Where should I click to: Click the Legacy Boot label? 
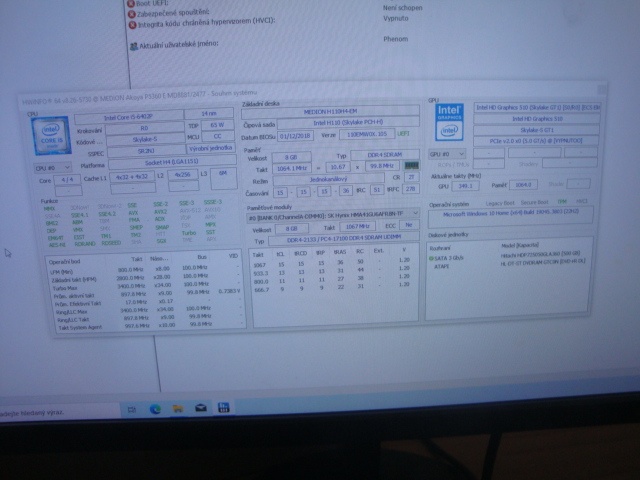500,203
